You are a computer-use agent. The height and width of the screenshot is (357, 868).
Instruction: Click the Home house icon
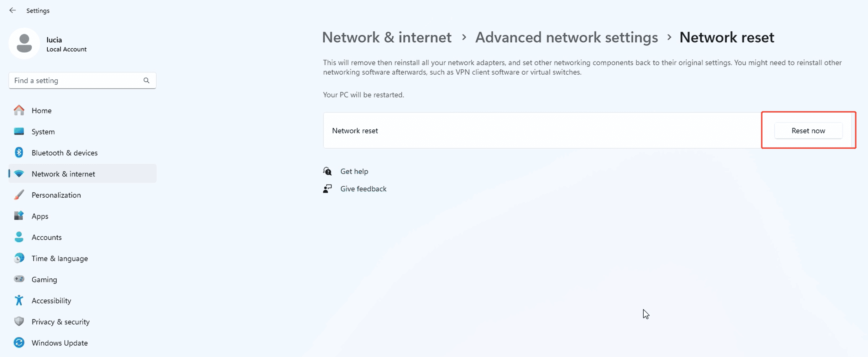pyautogui.click(x=19, y=110)
